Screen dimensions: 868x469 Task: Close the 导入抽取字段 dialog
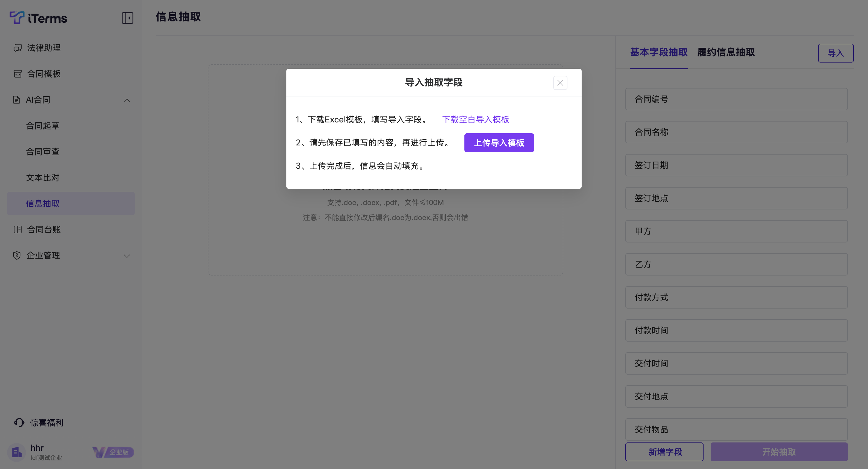[560, 83]
